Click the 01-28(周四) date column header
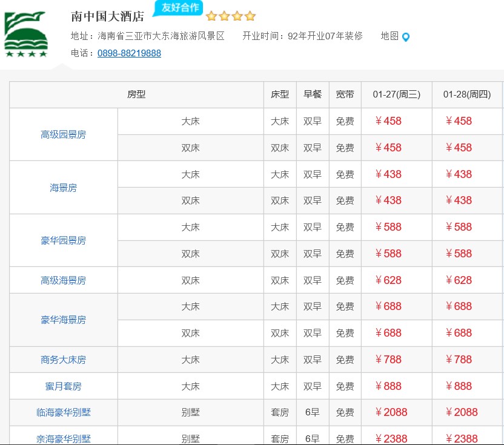The image size is (504, 445). pyautogui.click(x=466, y=94)
